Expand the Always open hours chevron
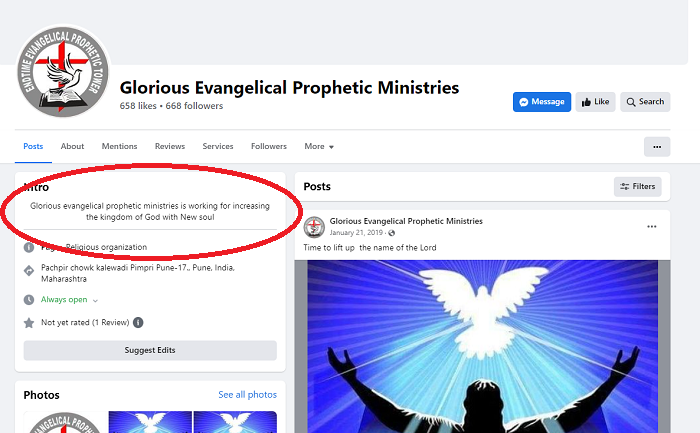Image resolution: width=700 pixels, height=433 pixels. 95,300
